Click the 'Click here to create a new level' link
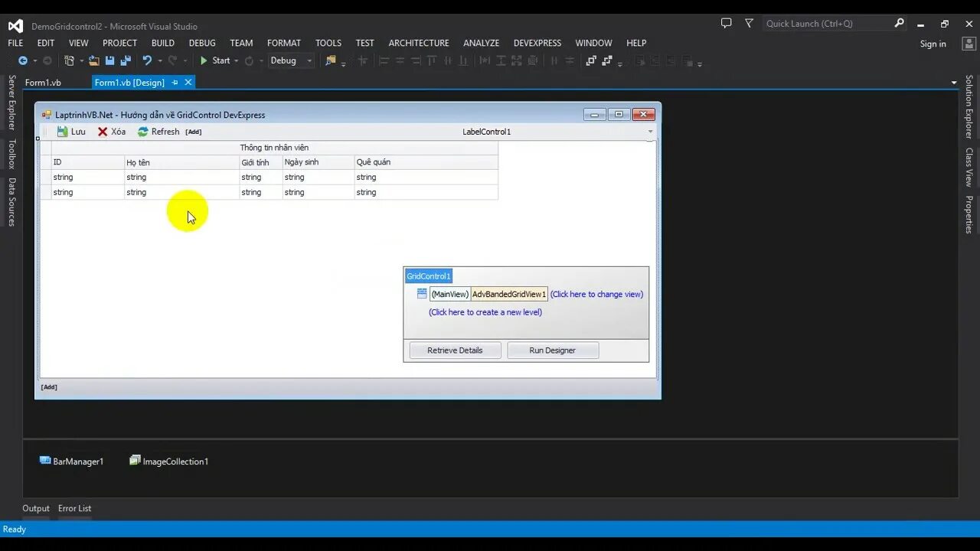Screen dimensions: 980x551 (x=485, y=312)
